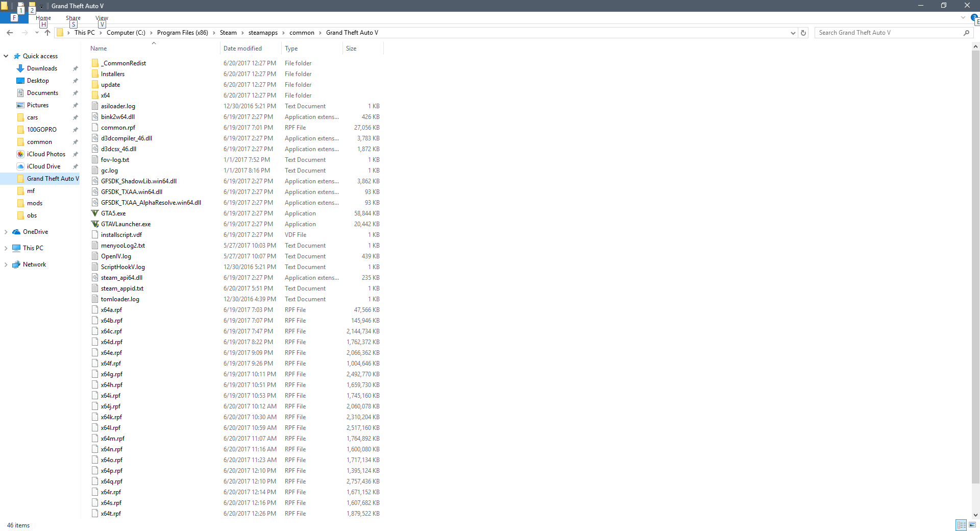Switch to large icons view layout

click(x=972, y=525)
